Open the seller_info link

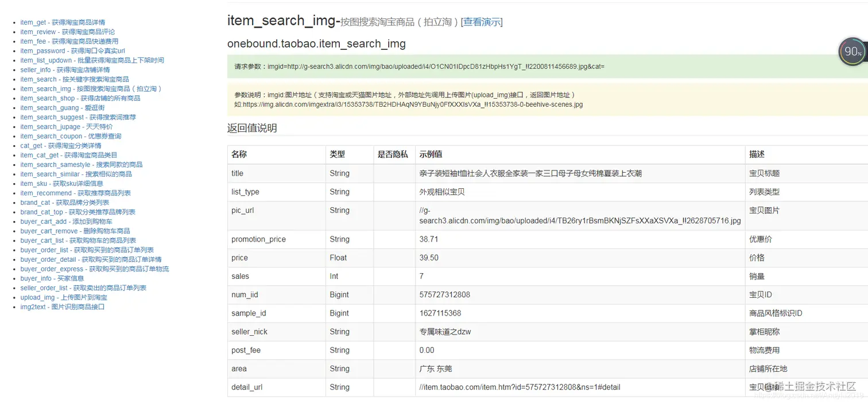[x=65, y=70]
